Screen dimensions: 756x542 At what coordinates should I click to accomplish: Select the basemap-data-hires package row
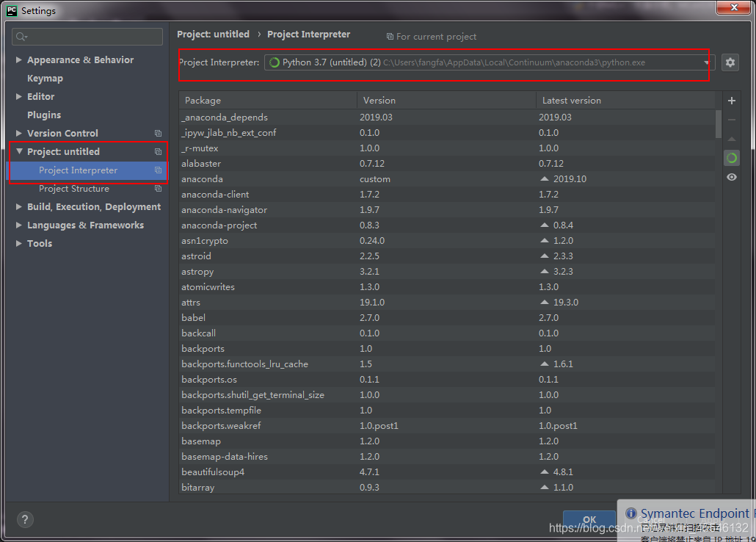tap(447, 457)
